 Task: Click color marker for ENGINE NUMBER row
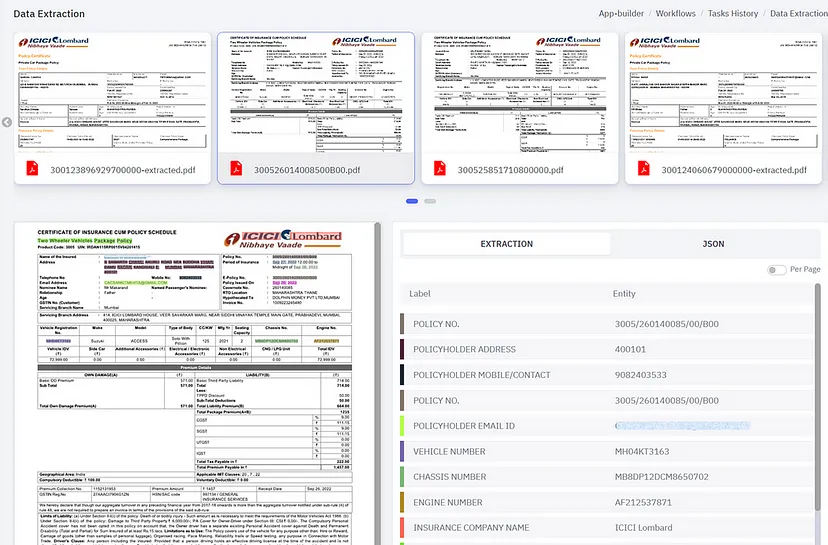[402, 502]
